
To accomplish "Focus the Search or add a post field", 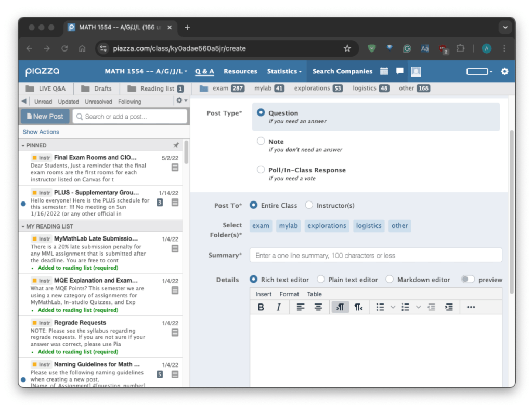I will (130, 117).
